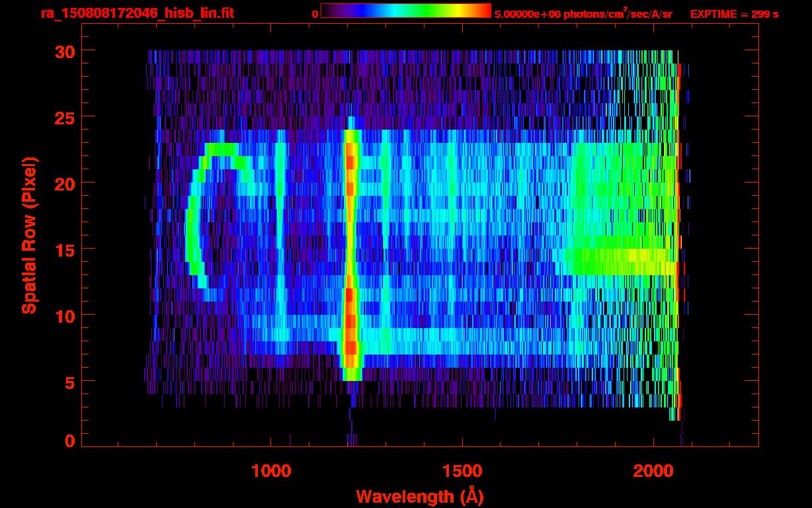Click the y-axis tick label 30

(64, 51)
